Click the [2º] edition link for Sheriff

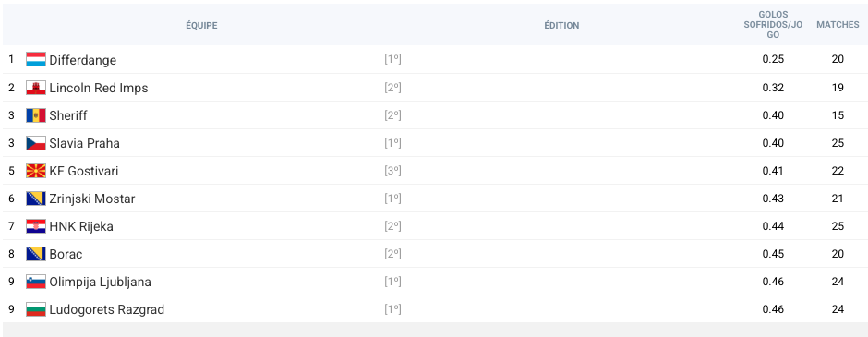pyautogui.click(x=392, y=115)
